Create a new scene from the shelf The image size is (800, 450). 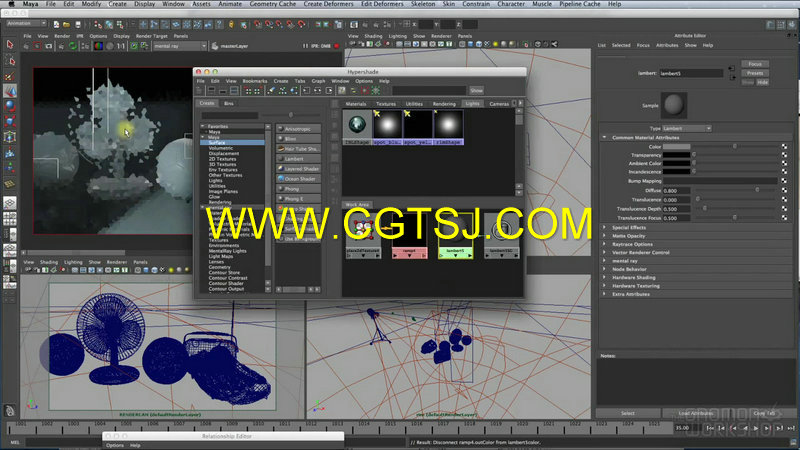click(x=56, y=24)
